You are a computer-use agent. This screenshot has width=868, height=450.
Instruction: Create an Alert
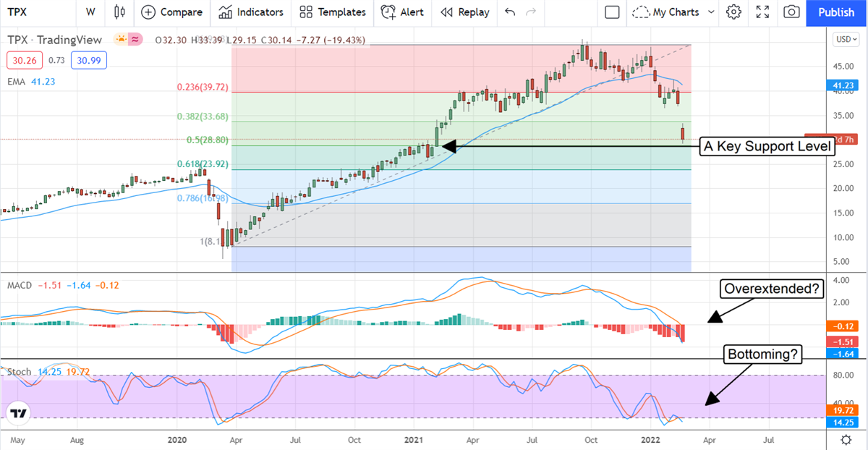402,12
